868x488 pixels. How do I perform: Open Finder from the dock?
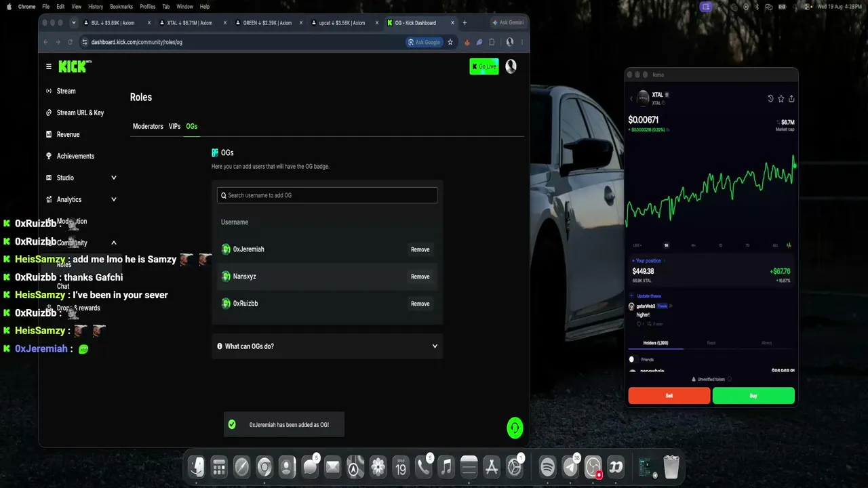197,466
